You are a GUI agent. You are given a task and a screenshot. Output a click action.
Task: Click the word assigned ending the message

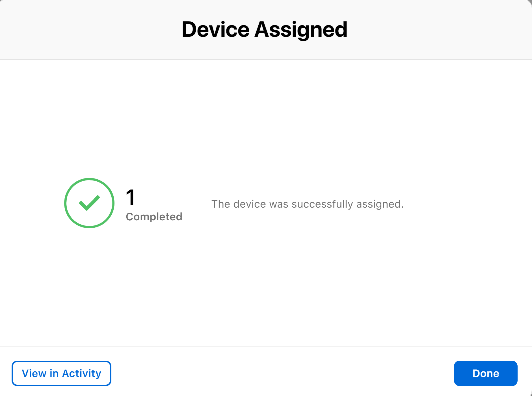pyautogui.click(x=379, y=204)
